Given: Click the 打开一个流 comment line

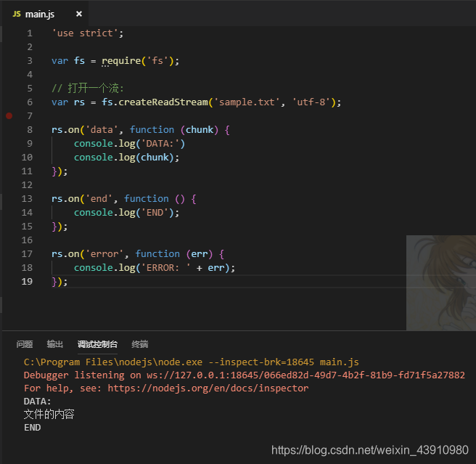Looking at the screenshot, I should pyautogui.click(x=88, y=89).
